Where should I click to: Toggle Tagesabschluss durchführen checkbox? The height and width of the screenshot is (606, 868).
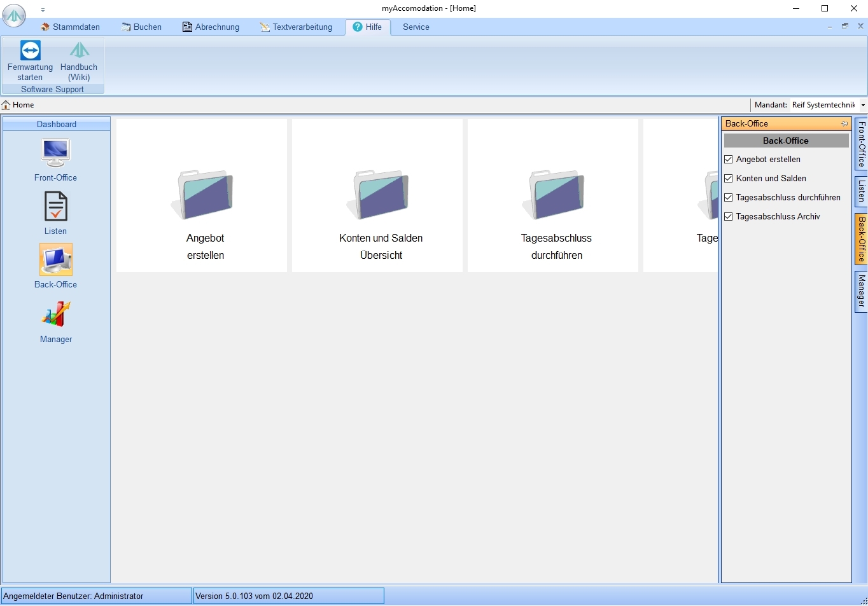tap(729, 198)
